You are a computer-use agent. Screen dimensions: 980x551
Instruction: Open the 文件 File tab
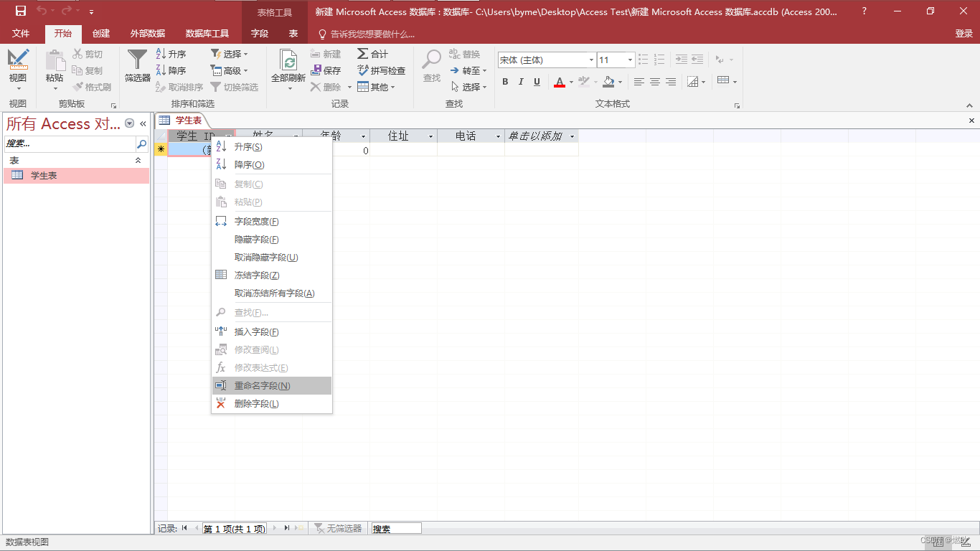[x=21, y=34]
